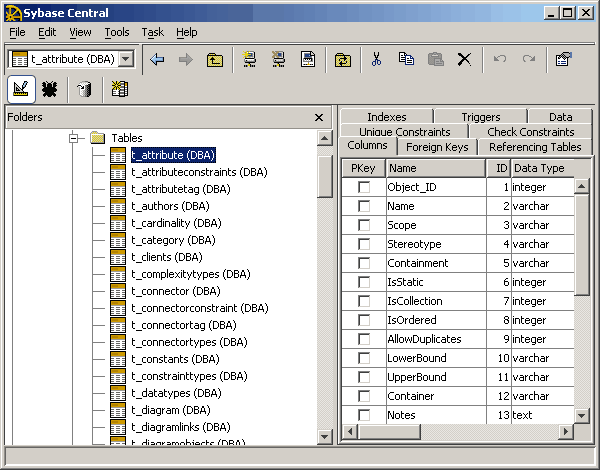The width and height of the screenshot is (600, 470).
Task: Open the View menu
Action: pos(80,32)
